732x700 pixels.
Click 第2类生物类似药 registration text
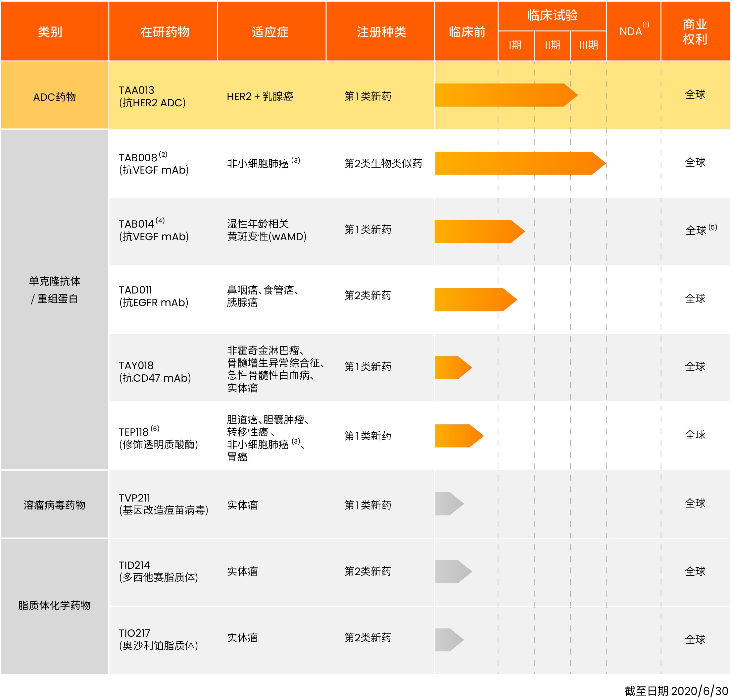click(383, 163)
